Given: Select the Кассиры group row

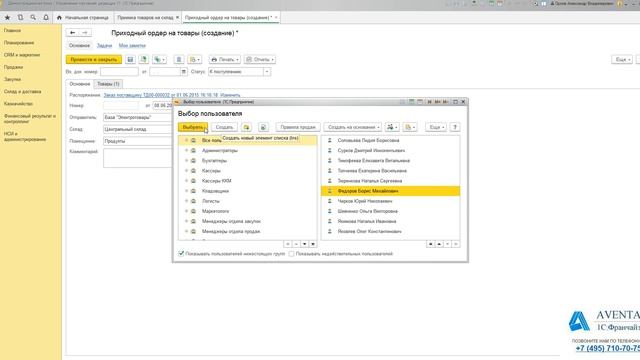Looking at the screenshot, I should point(248,171).
